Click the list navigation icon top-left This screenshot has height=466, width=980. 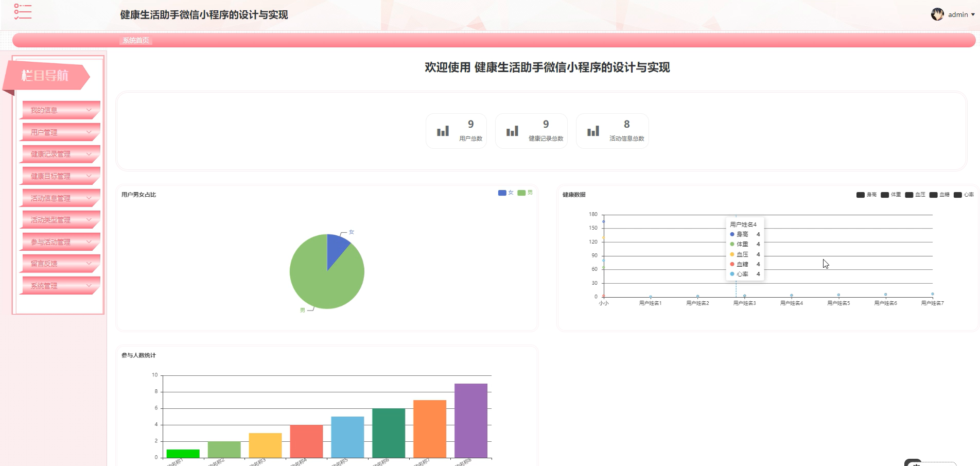(x=22, y=11)
